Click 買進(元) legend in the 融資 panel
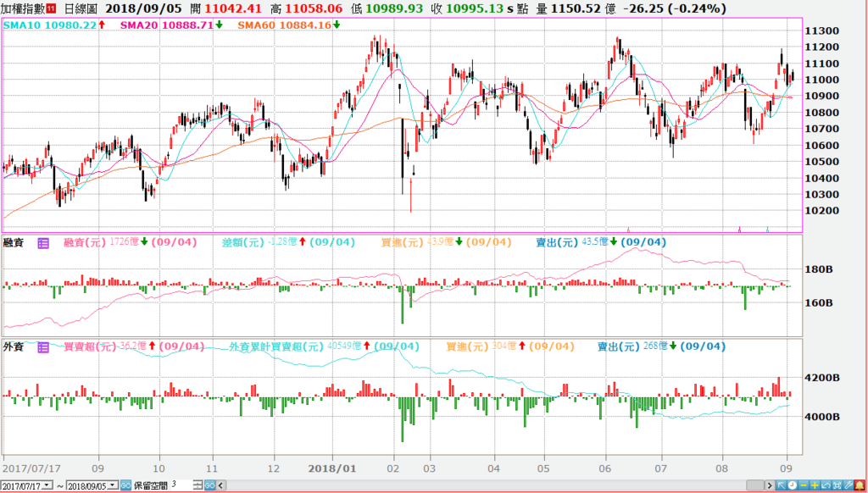 coord(404,242)
